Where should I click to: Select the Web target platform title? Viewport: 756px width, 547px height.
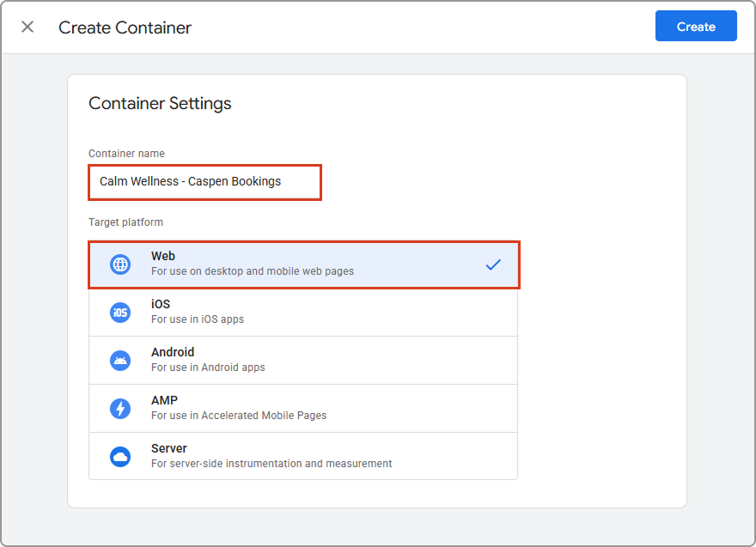coord(163,256)
